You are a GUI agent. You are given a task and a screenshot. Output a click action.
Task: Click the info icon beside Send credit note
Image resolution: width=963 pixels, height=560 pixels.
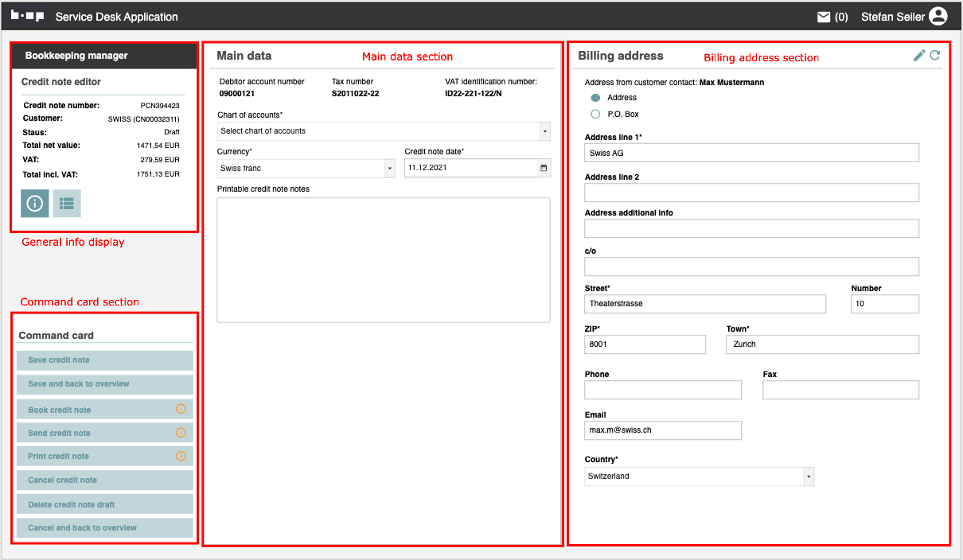click(x=181, y=433)
